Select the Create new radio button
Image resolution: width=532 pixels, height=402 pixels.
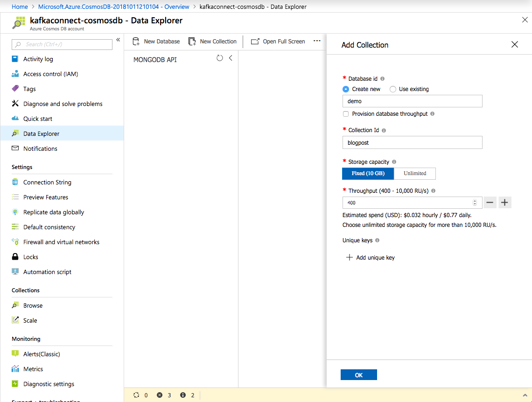click(345, 89)
